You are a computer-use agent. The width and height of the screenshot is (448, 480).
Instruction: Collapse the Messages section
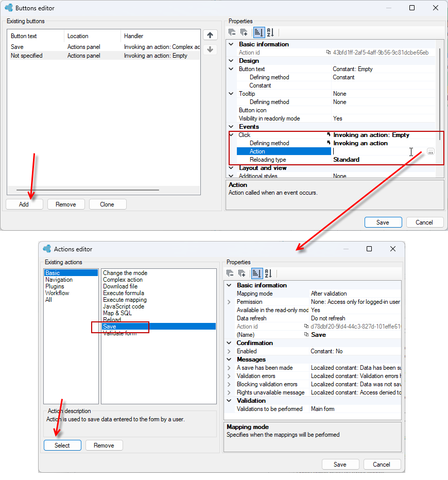pyautogui.click(x=229, y=359)
